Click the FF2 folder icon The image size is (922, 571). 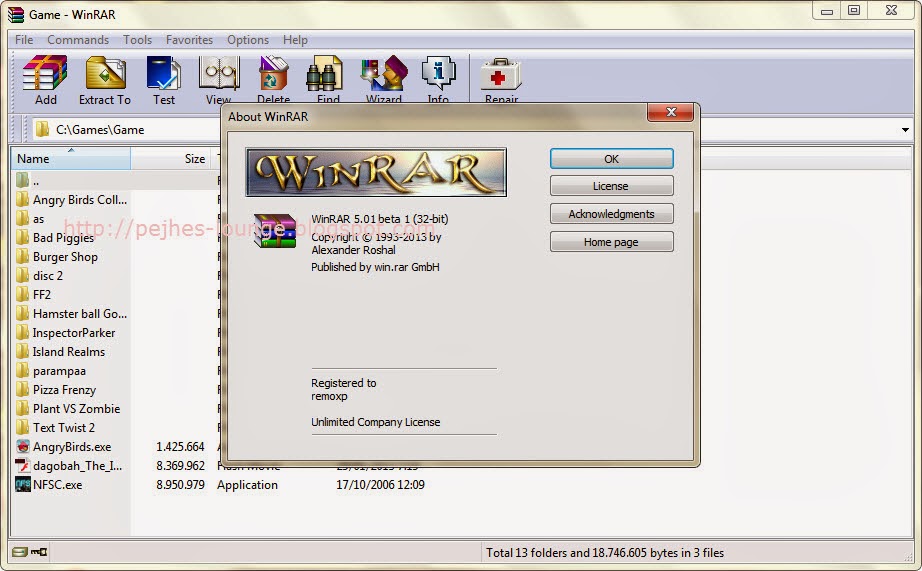point(22,294)
